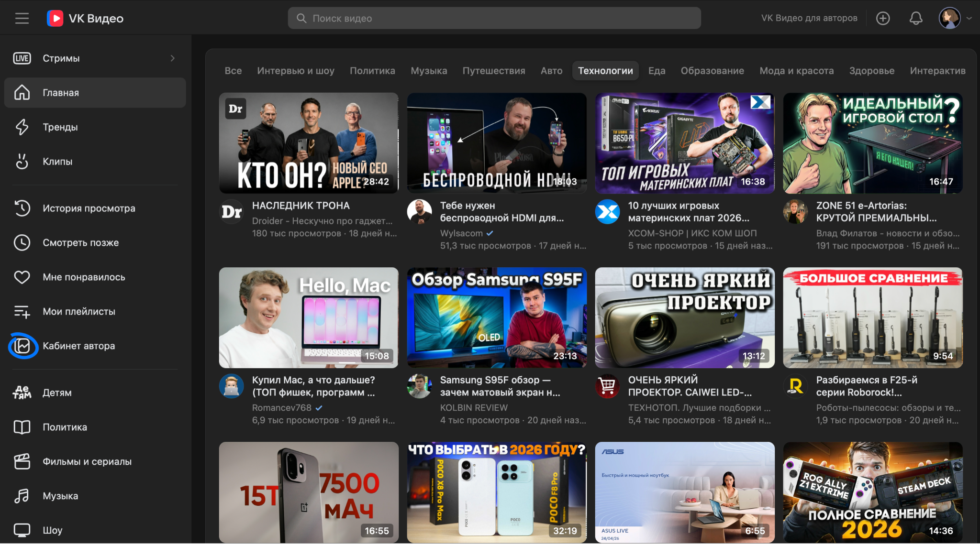The width and height of the screenshot is (980, 546).
Task: Click the Кабинет автора chart icon
Action: pyautogui.click(x=22, y=346)
